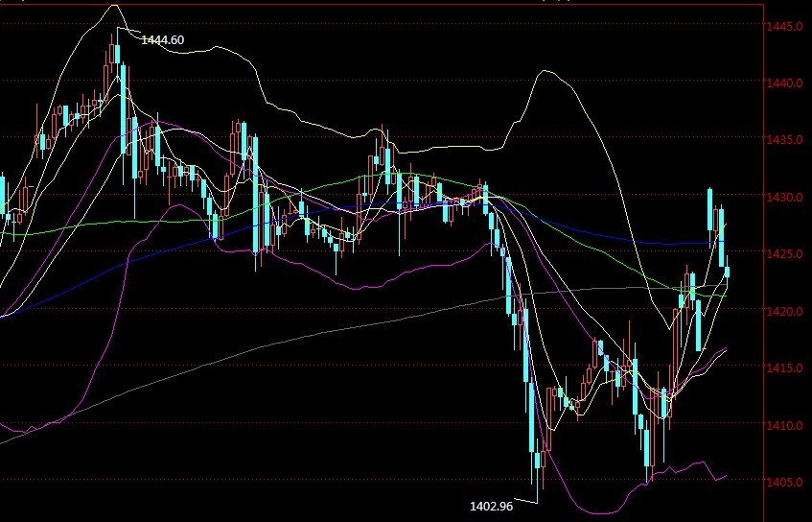
Task: Select the 1415.0 price axis label
Action: click(x=785, y=368)
